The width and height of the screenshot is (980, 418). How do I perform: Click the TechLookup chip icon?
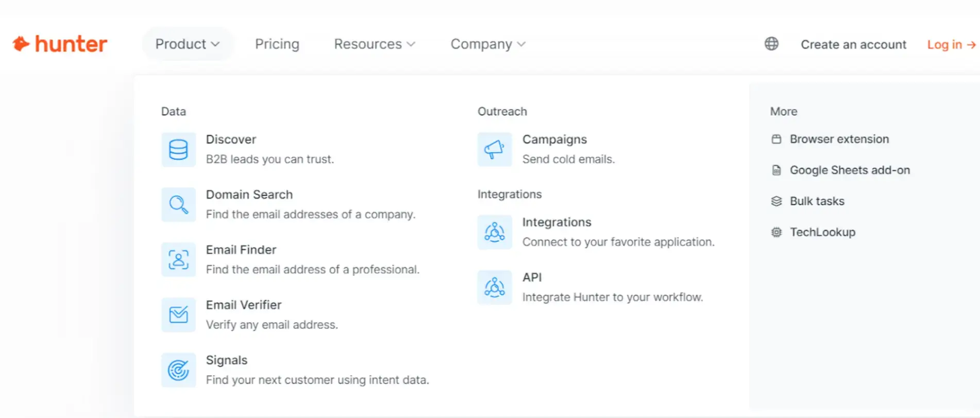point(776,232)
